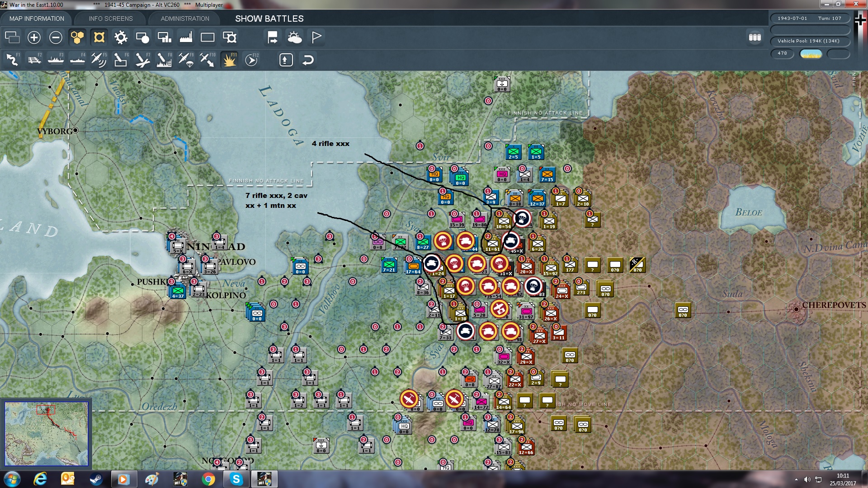
Task: Select the 4=37 green unit near Pushkin
Action: point(178,291)
